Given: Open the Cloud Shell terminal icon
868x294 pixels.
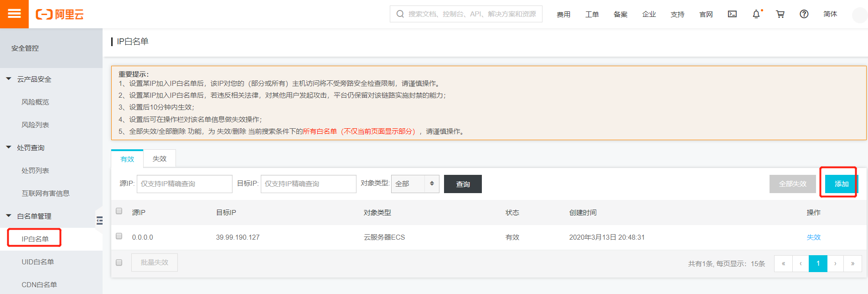Looking at the screenshot, I should pos(732,14).
